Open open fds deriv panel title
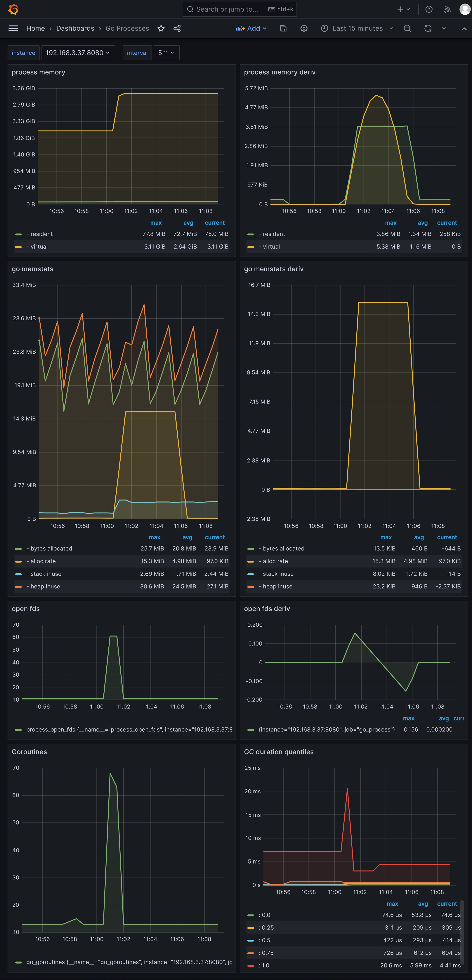The height and width of the screenshot is (980, 472). (267, 609)
